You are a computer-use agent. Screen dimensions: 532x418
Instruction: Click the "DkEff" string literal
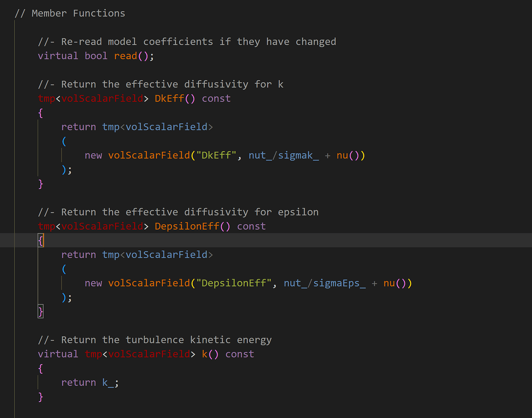pos(216,155)
